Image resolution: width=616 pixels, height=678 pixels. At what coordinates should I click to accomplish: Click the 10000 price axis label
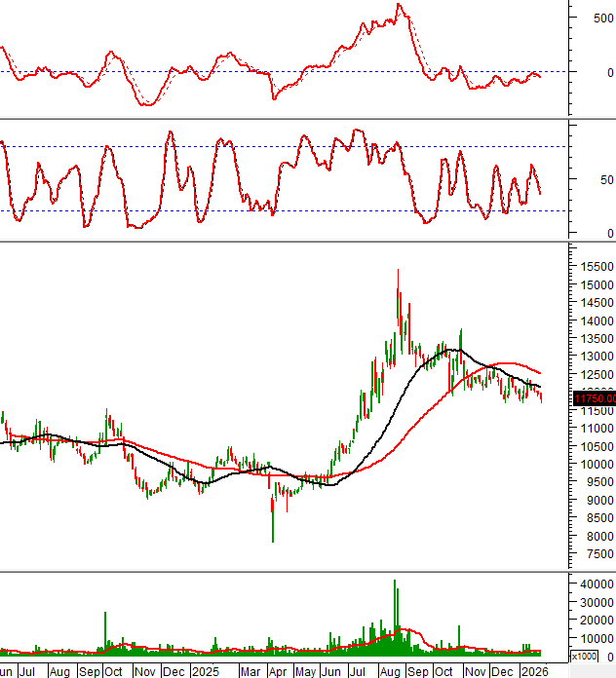coord(594,464)
